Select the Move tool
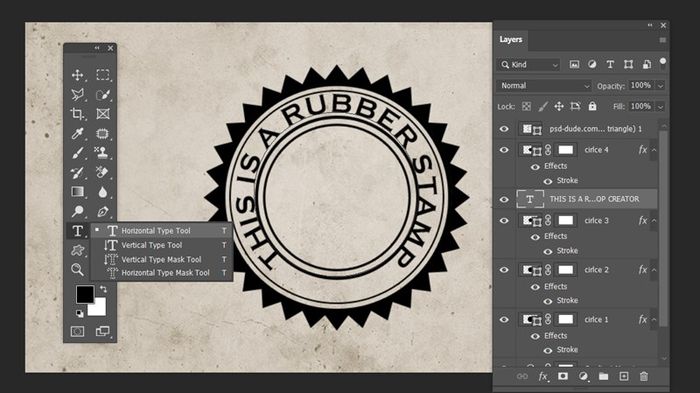Screen dimensions: 700x393 (x=77, y=75)
